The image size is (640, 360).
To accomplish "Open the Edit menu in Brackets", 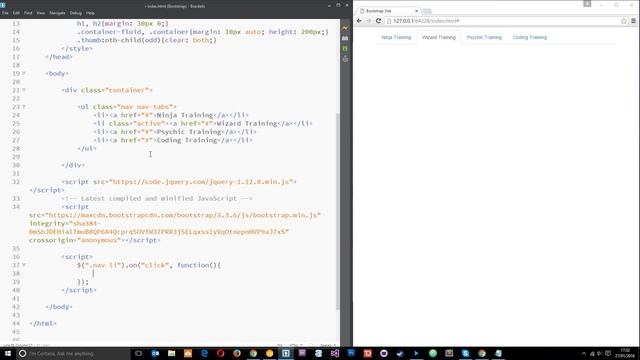I will [16, 13].
